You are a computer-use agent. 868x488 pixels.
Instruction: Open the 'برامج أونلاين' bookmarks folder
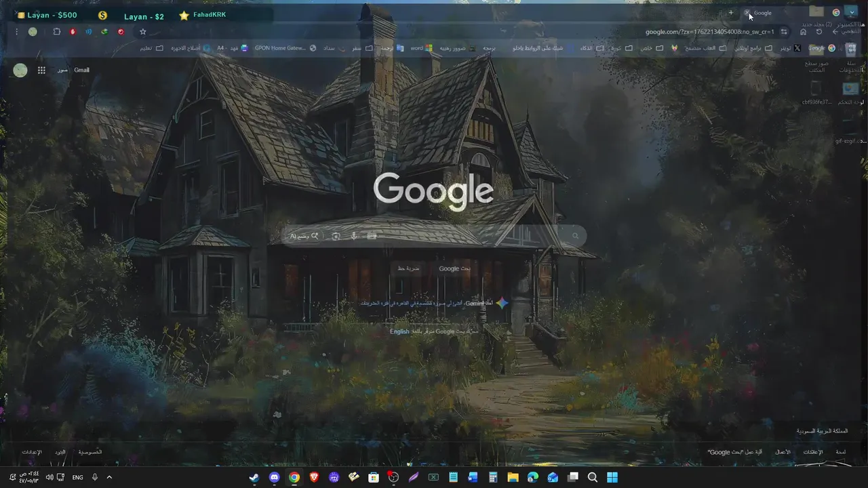tap(753, 48)
